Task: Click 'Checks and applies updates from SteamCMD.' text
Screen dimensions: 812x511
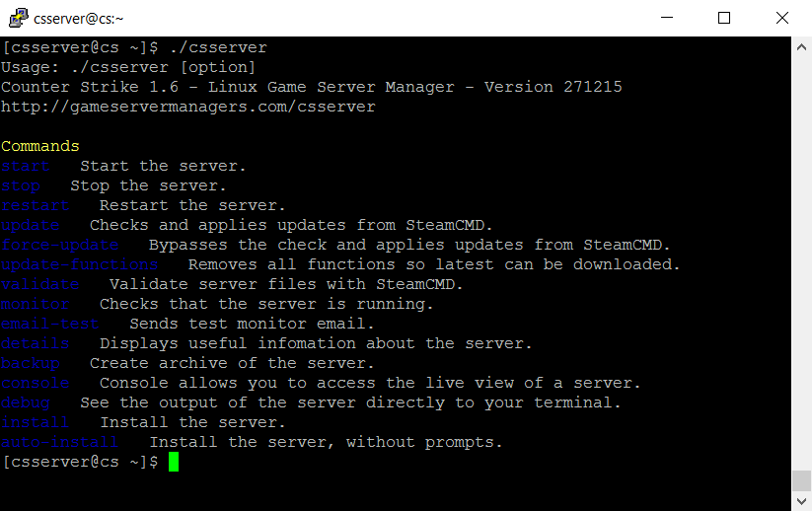Action: [x=290, y=225]
